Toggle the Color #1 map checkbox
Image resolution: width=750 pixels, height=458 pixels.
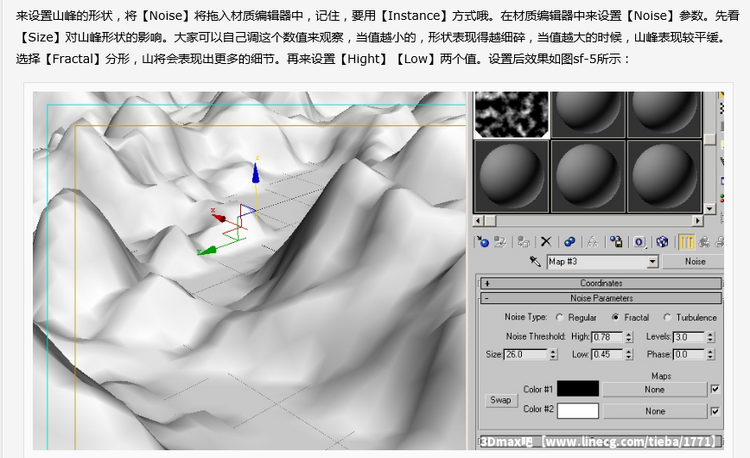715,389
